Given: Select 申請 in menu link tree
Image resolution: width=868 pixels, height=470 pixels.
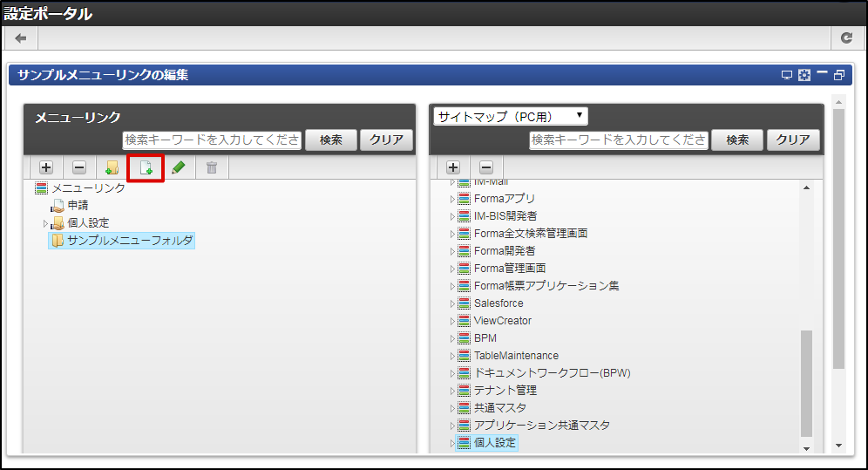Looking at the screenshot, I should 78,206.
